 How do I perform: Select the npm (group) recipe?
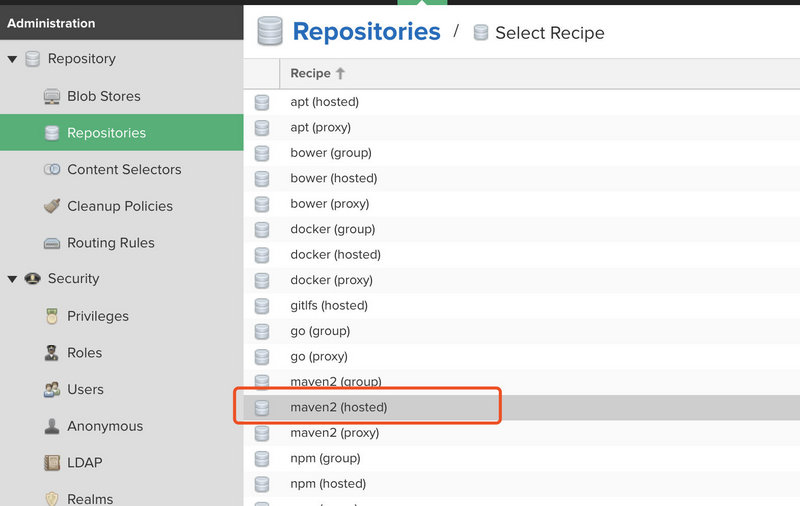tap(325, 458)
